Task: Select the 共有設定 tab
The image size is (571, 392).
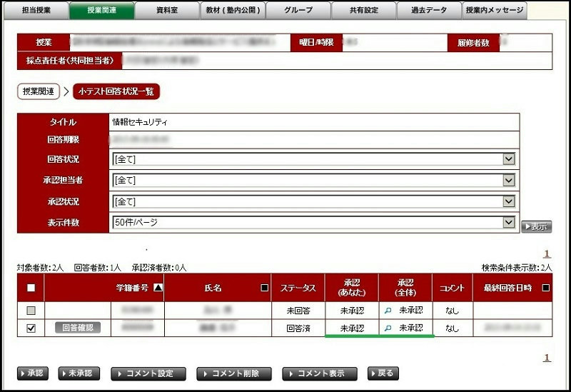Action: click(365, 11)
